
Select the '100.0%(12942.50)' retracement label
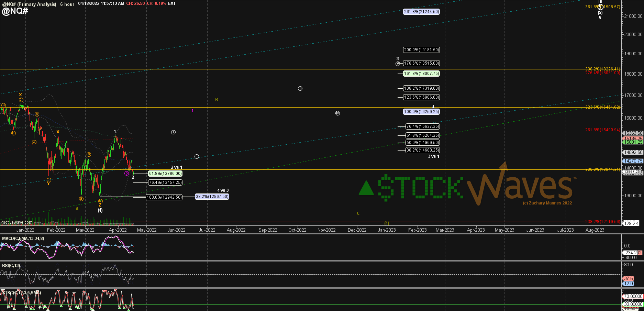pos(164,197)
